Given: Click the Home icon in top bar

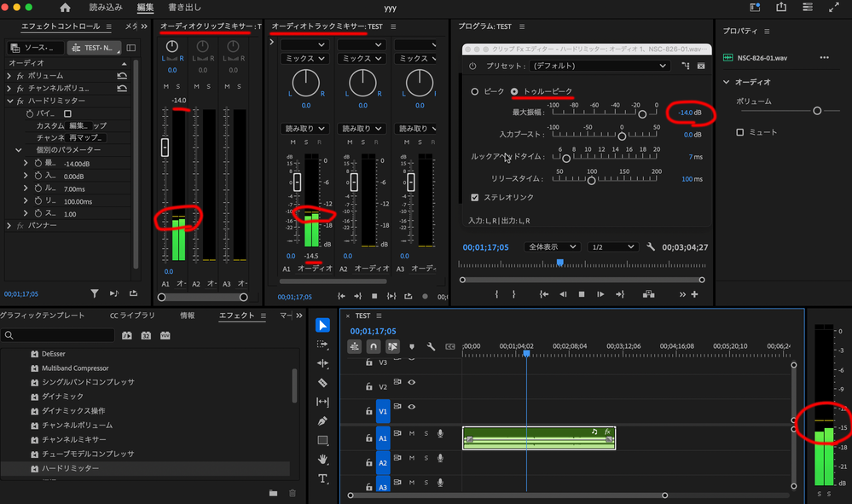Looking at the screenshot, I should tap(66, 8).
